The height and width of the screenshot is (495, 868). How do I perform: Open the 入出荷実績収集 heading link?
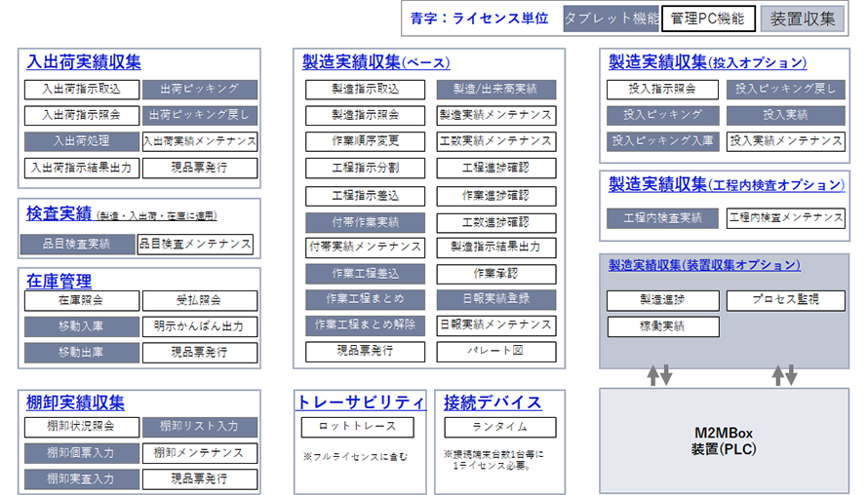pyautogui.click(x=84, y=63)
